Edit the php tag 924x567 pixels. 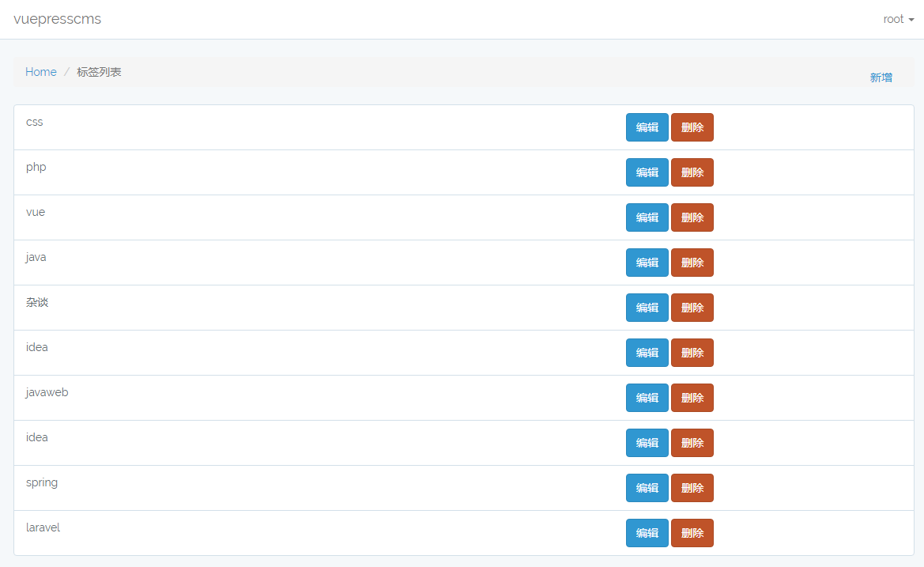647,172
